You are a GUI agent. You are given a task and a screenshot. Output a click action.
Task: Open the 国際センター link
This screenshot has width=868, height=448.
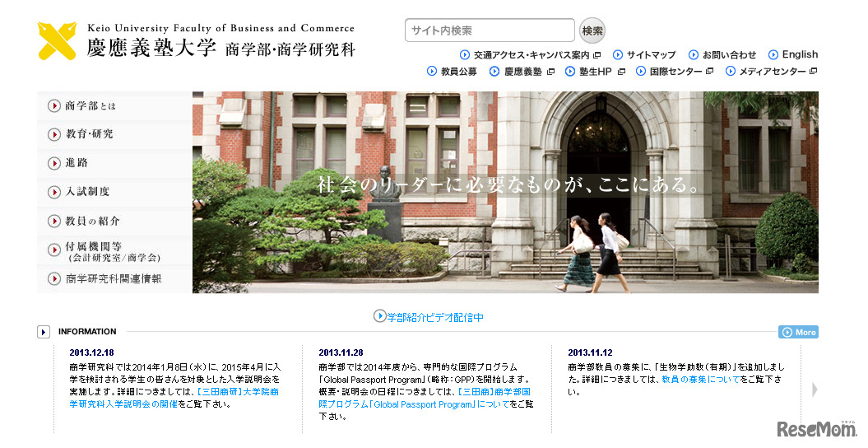(676, 72)
